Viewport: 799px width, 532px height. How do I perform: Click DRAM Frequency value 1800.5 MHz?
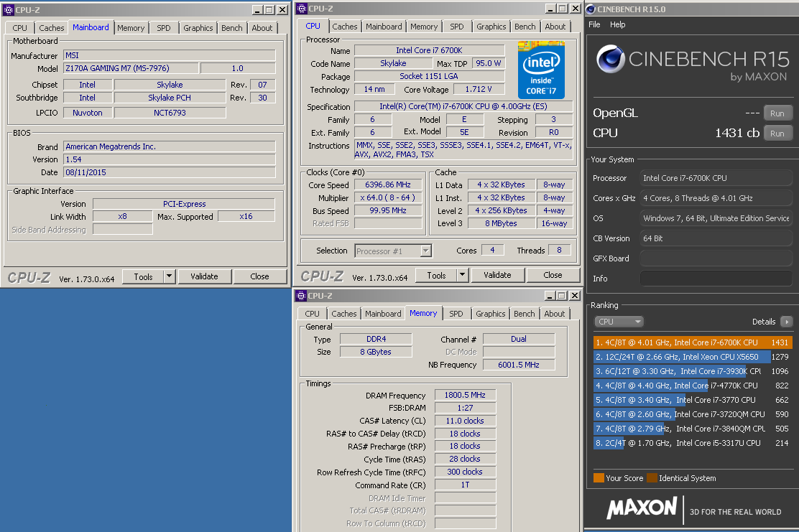tap(465, 395)
